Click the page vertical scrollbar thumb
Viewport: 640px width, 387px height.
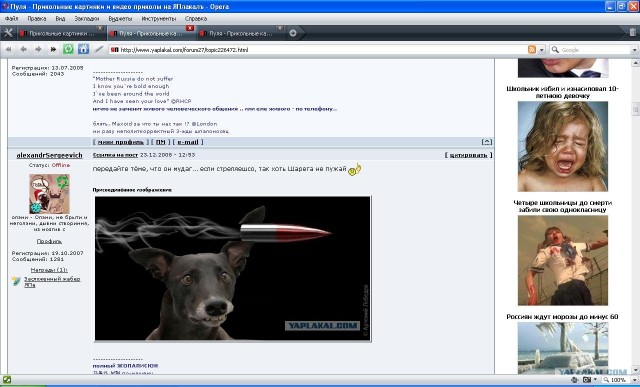[x=635, y=109]
